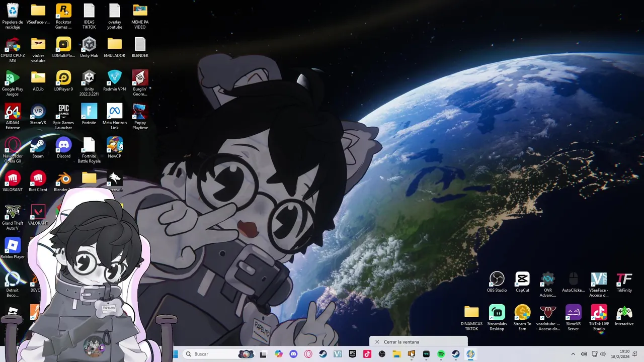This screenshot has height=362, width=644.
Task: Open Opera GX from the taskbar
Action: coord(308,354)
